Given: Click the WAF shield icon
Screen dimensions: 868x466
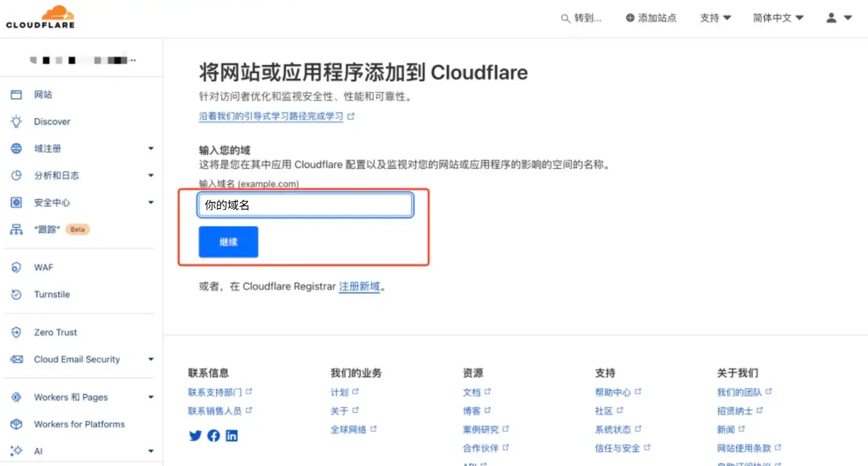Looking at the screenshot, I should pos(16,267).
